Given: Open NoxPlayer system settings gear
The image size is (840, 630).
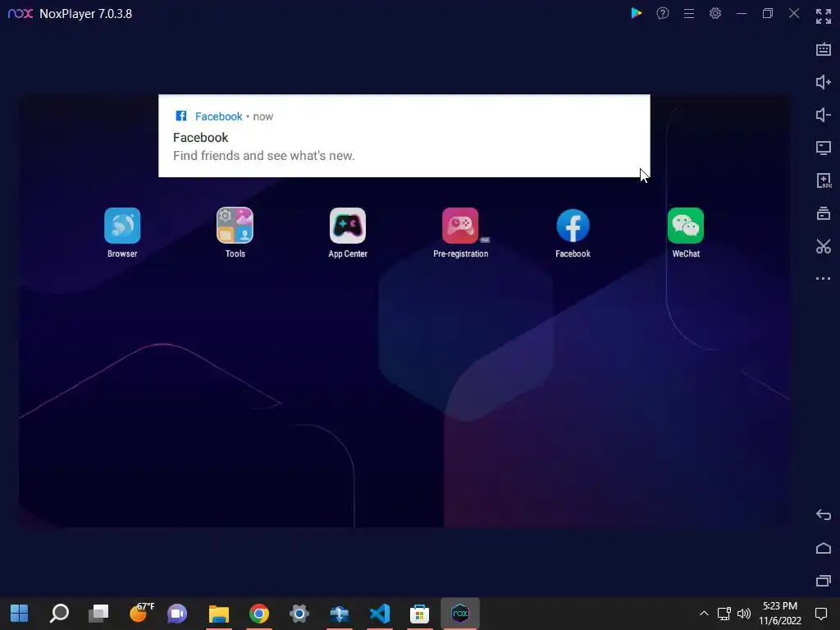Looking at the screenshot, I should click(715, 13).
